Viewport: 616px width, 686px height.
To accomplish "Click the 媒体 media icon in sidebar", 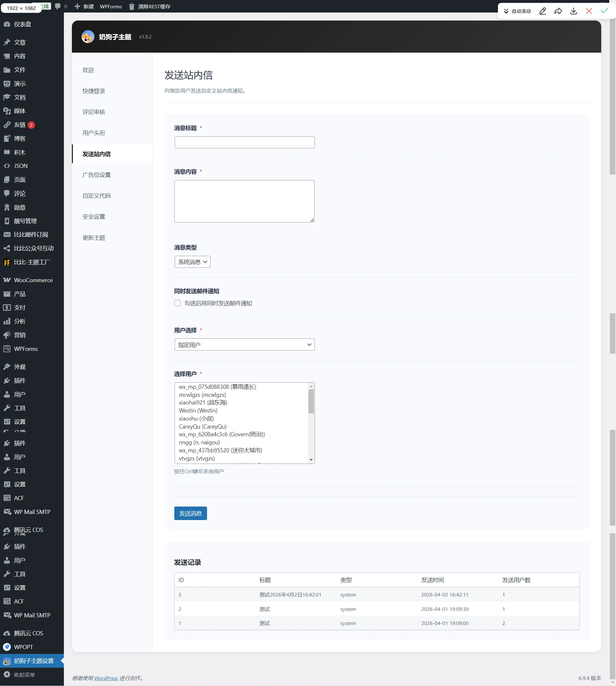I will (7, 111).
